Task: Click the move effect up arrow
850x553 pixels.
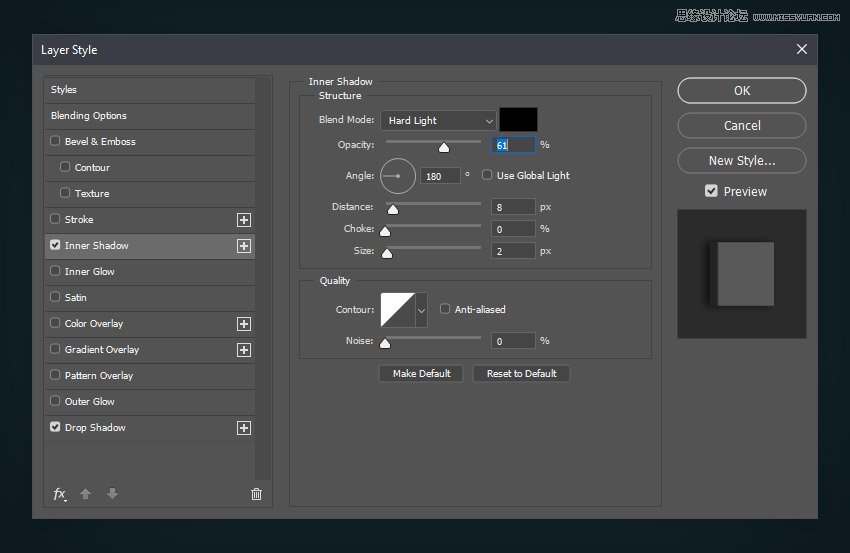Action: tap(86, 494)
